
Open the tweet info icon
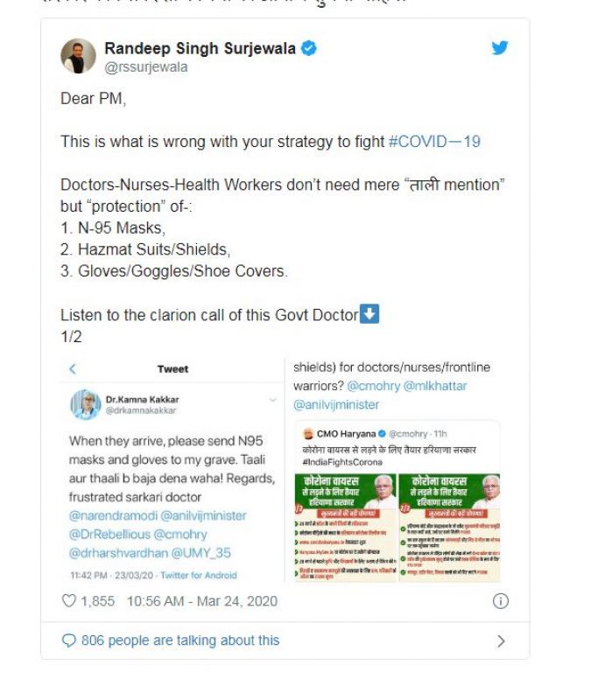500,601
